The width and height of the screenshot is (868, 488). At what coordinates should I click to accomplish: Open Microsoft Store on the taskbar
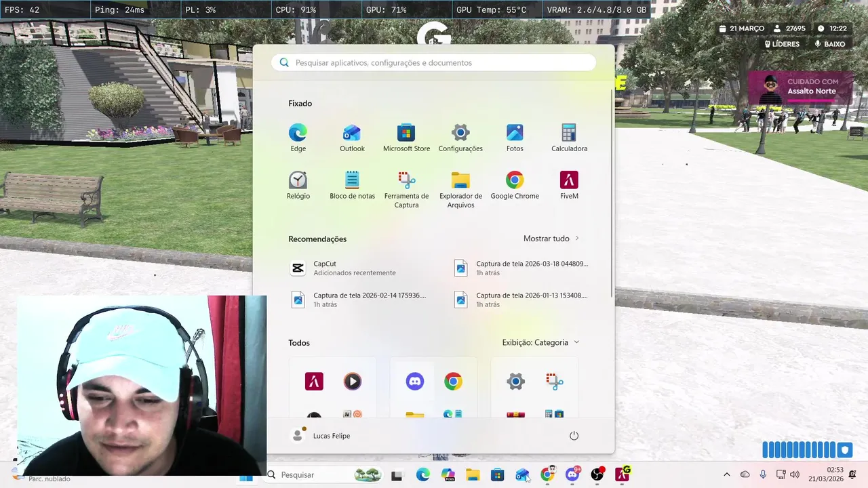click(497, 475)
